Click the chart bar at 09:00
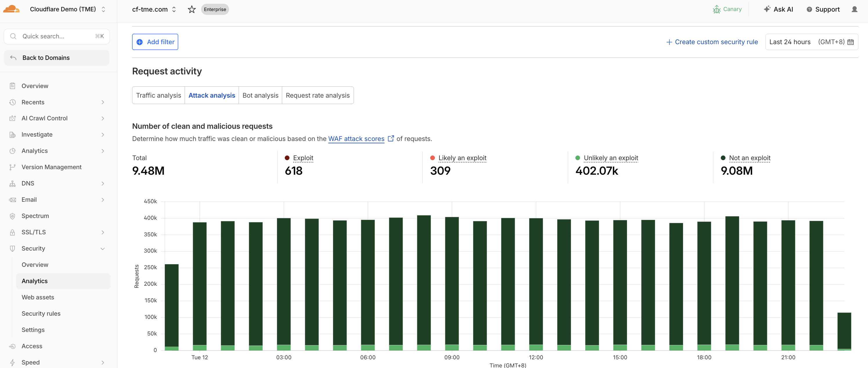Screen dimensions: 868x368 coord(452,284)
